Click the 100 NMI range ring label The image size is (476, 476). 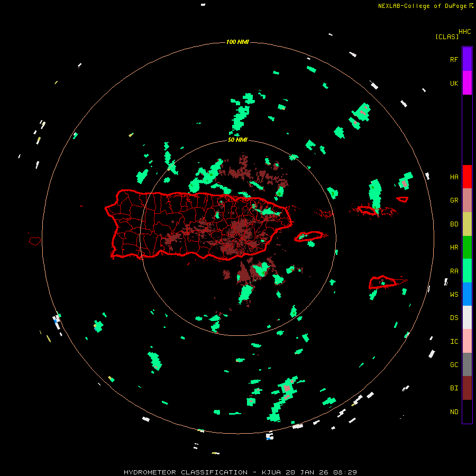click(237, 42)
